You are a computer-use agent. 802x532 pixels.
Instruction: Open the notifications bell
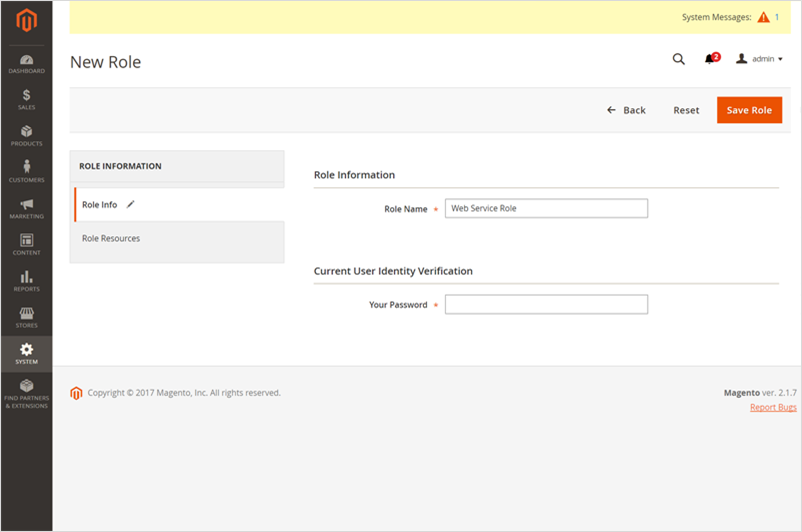point(710,59)
